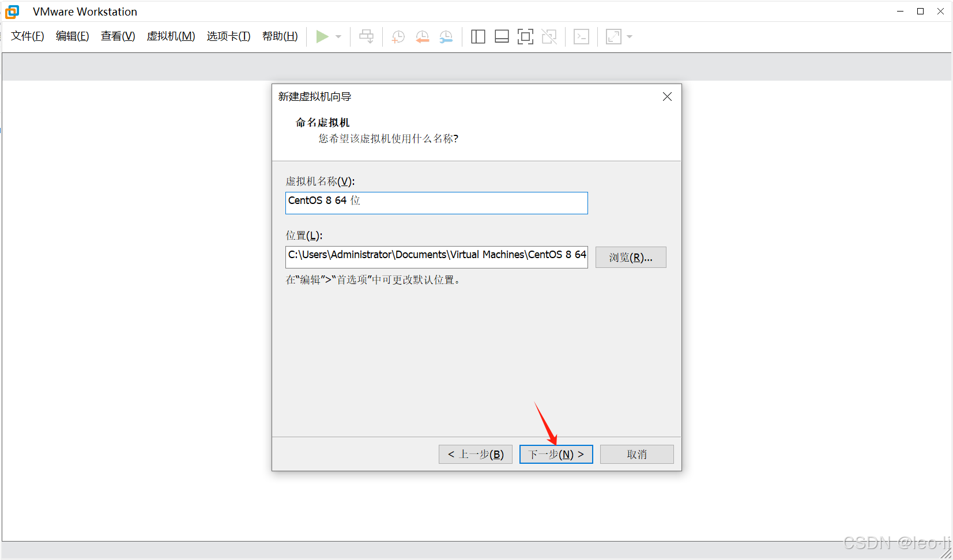Viewport: 953px width, 560px height.
Task: Open the 文件(F) menu
Action: 28,36
